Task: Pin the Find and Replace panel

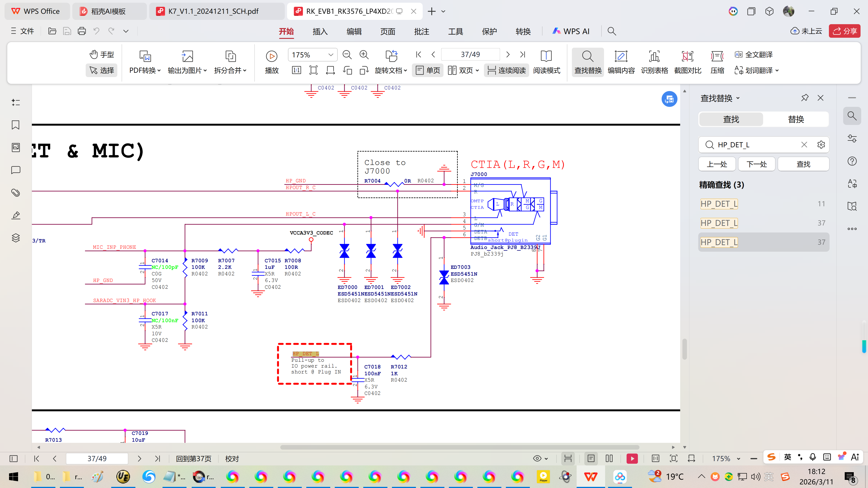Action: tap(805, 98)
